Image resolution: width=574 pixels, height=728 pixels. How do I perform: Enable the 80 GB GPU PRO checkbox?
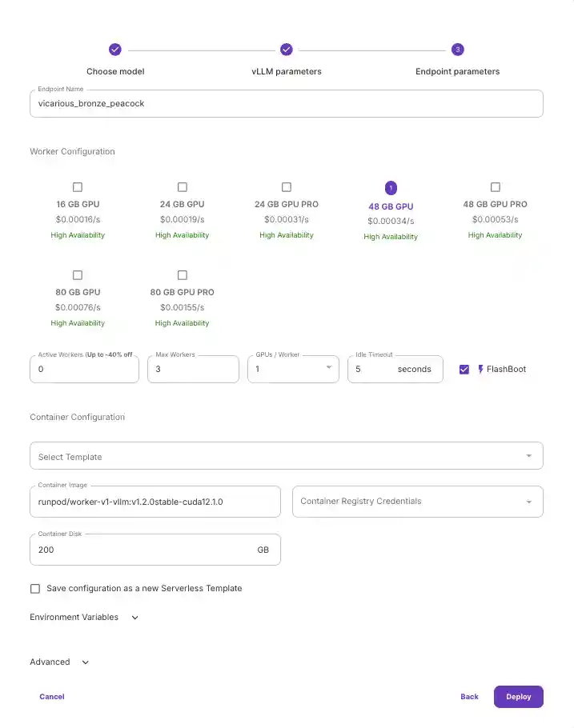[183, 275]
